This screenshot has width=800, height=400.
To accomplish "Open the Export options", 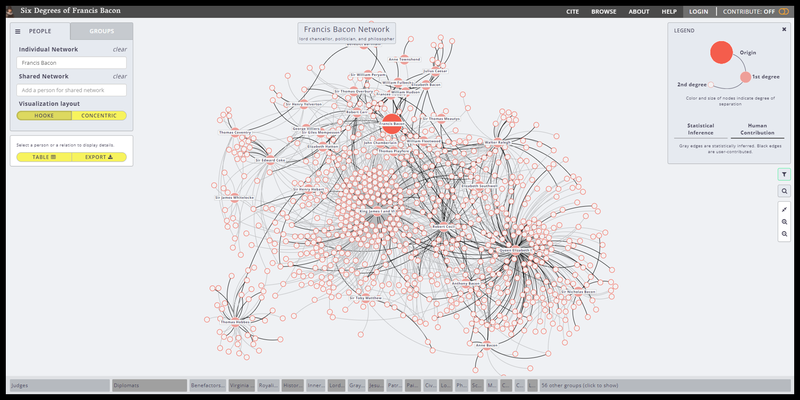I will (99, 157).
